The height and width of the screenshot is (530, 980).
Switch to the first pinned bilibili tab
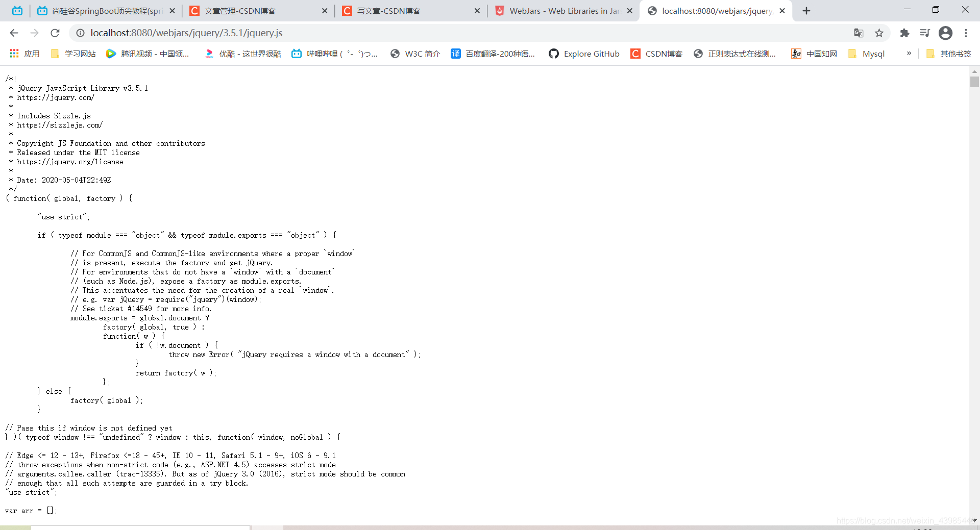tap(17, 11)
